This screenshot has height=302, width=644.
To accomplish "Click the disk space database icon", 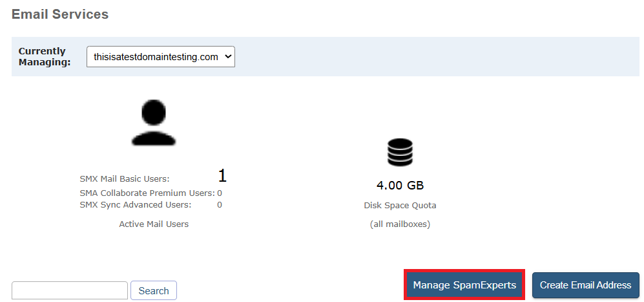I will pyautogui.click(x=400, y=153).
